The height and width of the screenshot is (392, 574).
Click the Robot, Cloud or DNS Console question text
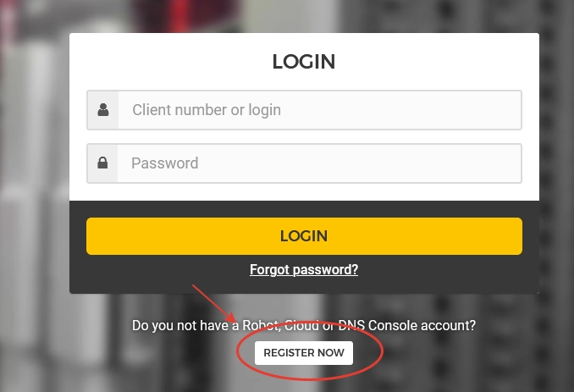click(x=304, y=325)
